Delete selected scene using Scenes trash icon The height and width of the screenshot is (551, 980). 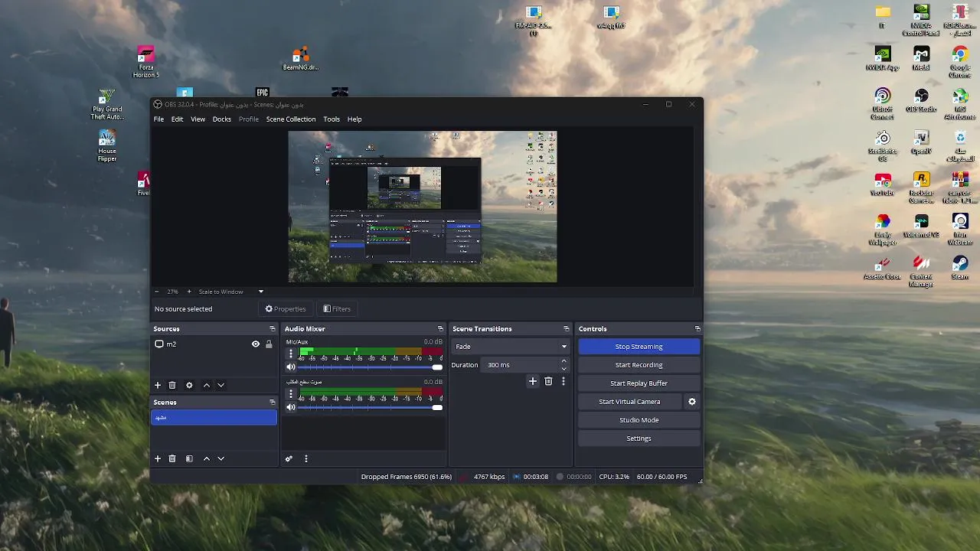(x=172, y=458)
